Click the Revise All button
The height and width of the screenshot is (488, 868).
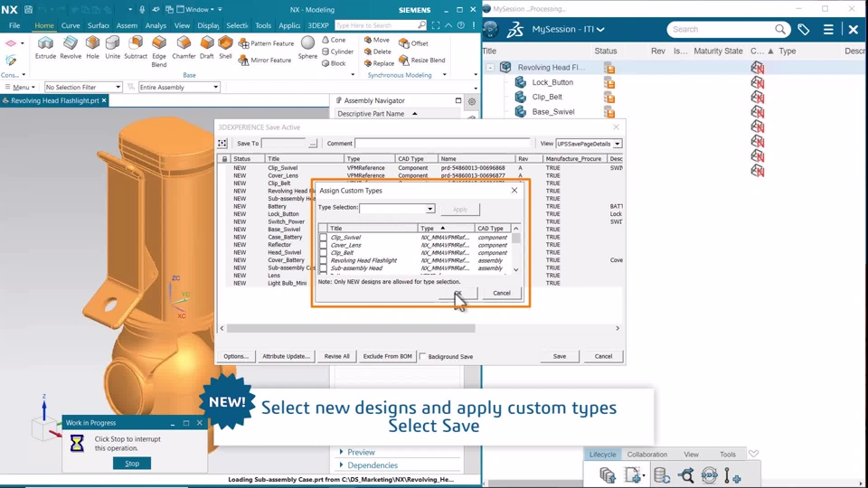pos(336,356)
